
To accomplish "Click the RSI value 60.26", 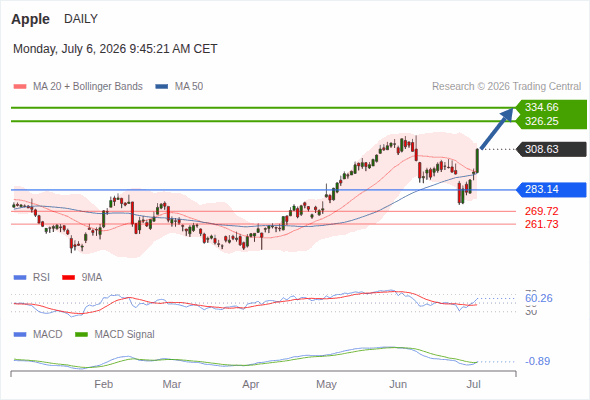I will coord(538,298).
